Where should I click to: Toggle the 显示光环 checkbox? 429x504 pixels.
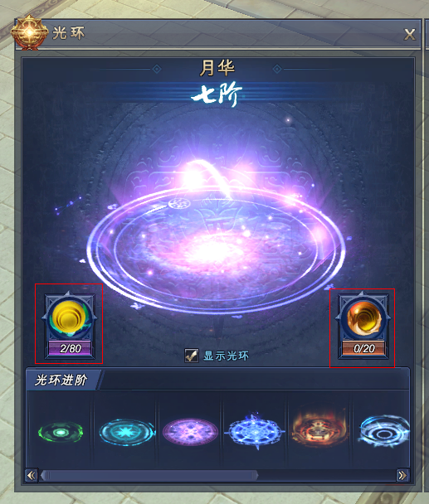point(192,356)
